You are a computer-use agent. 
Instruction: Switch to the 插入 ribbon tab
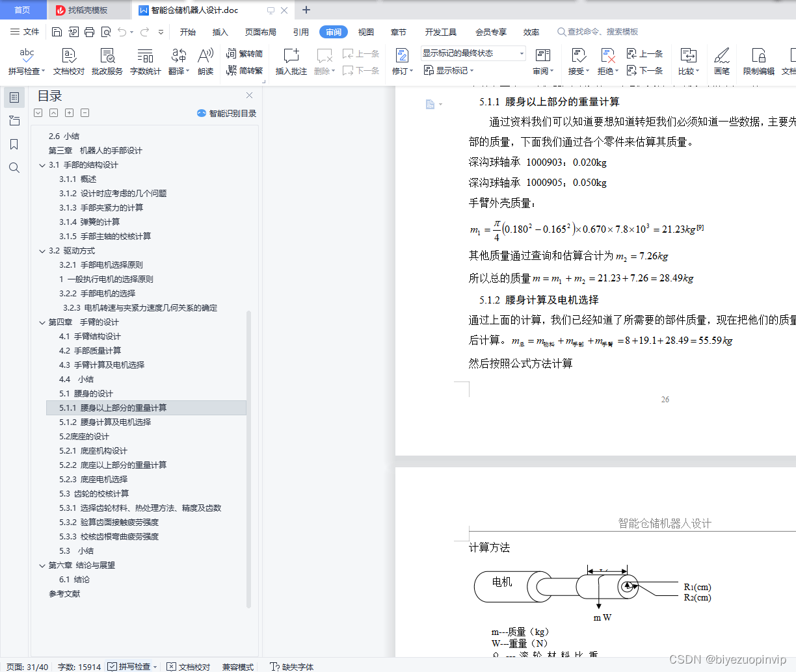pos(220,32)
